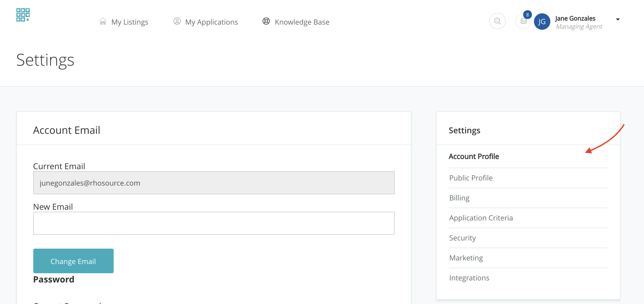Click into the New Email field

(x=214, y=223)
